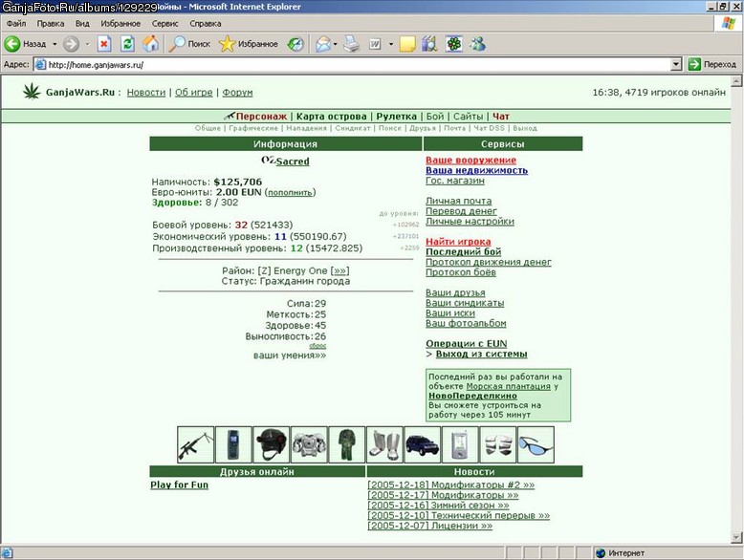This screenshot has width=744, height=560.
Task: Open the Карта острова tab
Action: tap(331, 117)
